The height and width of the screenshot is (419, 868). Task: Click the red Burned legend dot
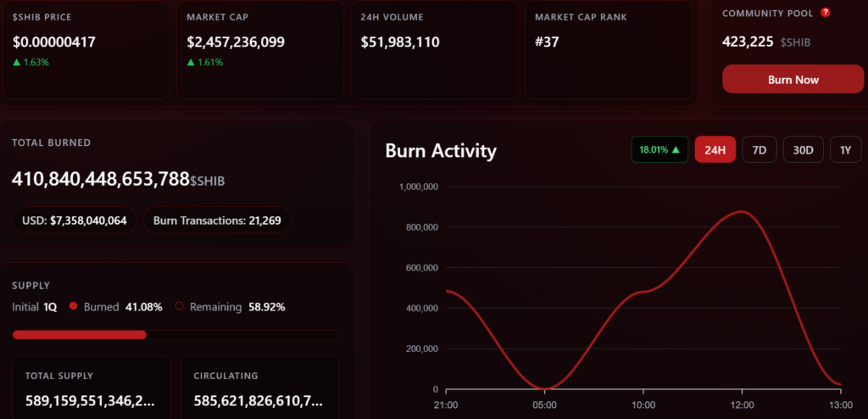pos(73,306)
